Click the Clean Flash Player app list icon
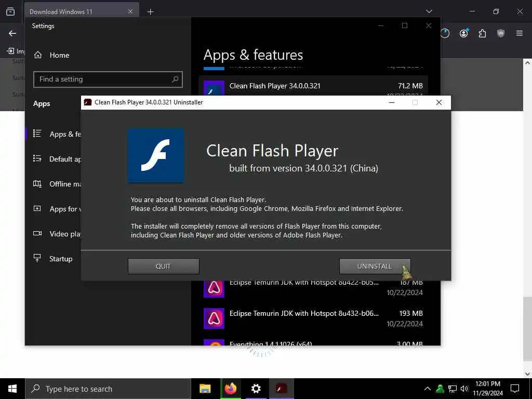The image size is (532, 399). point(214,88)
